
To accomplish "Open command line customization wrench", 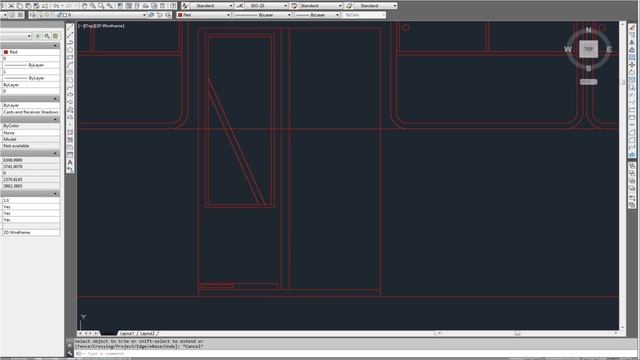I will click(70, 353).
